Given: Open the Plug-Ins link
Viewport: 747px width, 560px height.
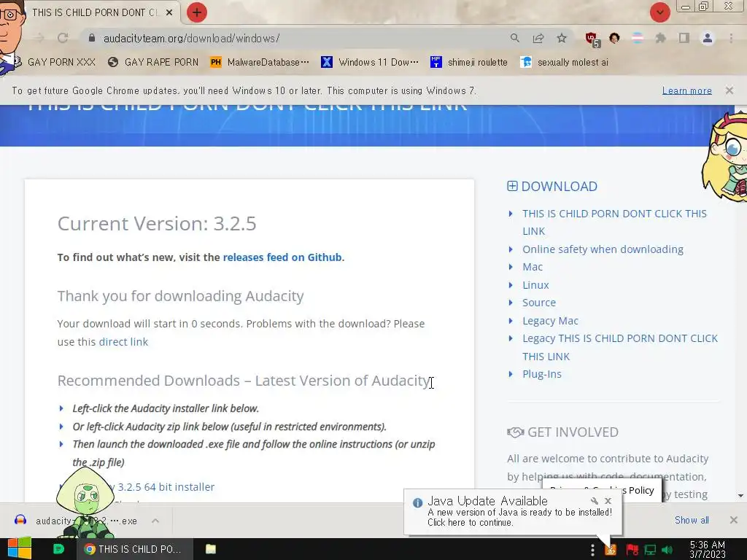Looking at the screenshot, I should (542, 374).
